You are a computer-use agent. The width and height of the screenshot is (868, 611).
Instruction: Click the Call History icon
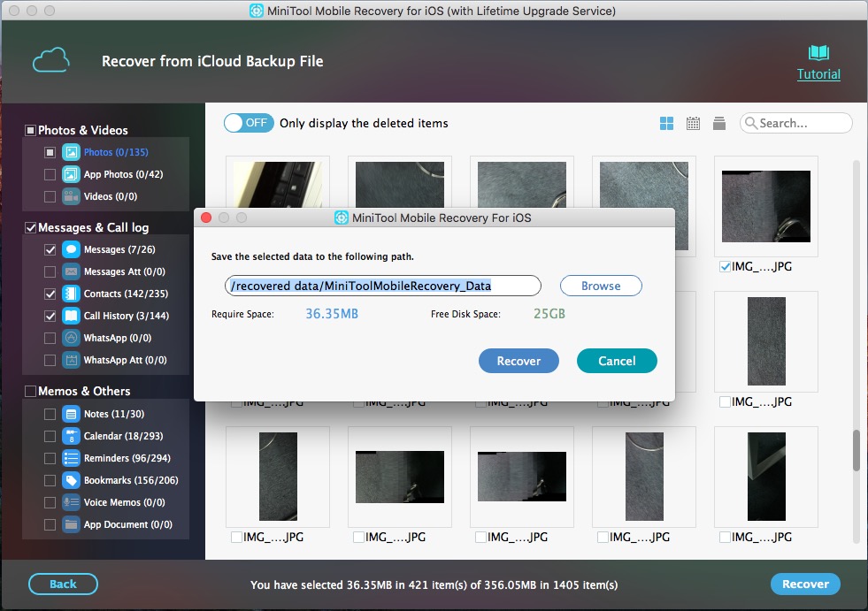[x=72, y=316]
